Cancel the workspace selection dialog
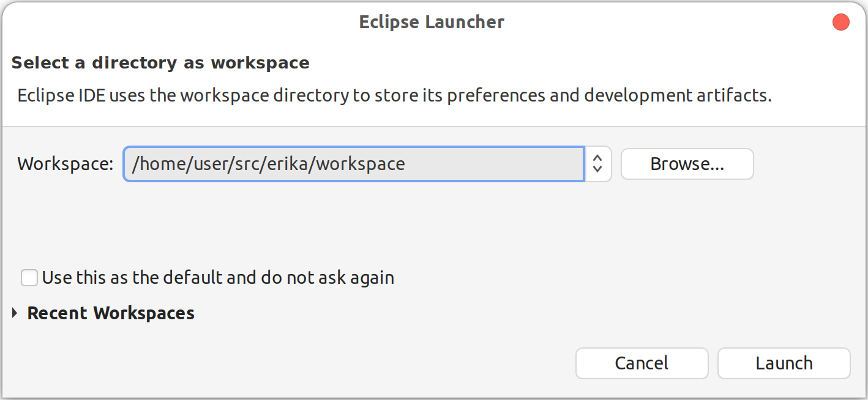This screenshot has height=400, width=868. click(642, 363)
